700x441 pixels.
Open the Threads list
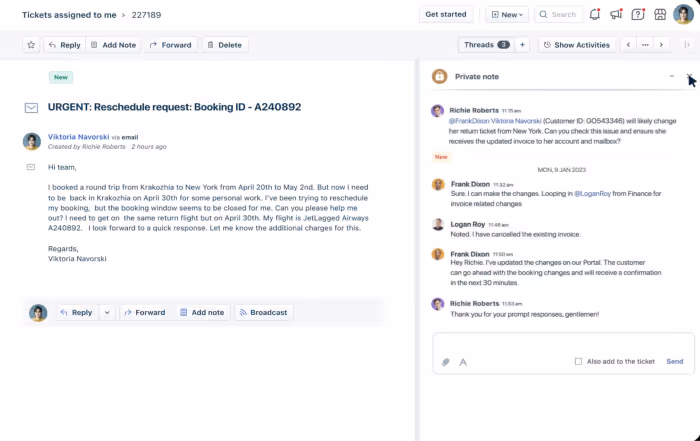(x=487, y=45)
